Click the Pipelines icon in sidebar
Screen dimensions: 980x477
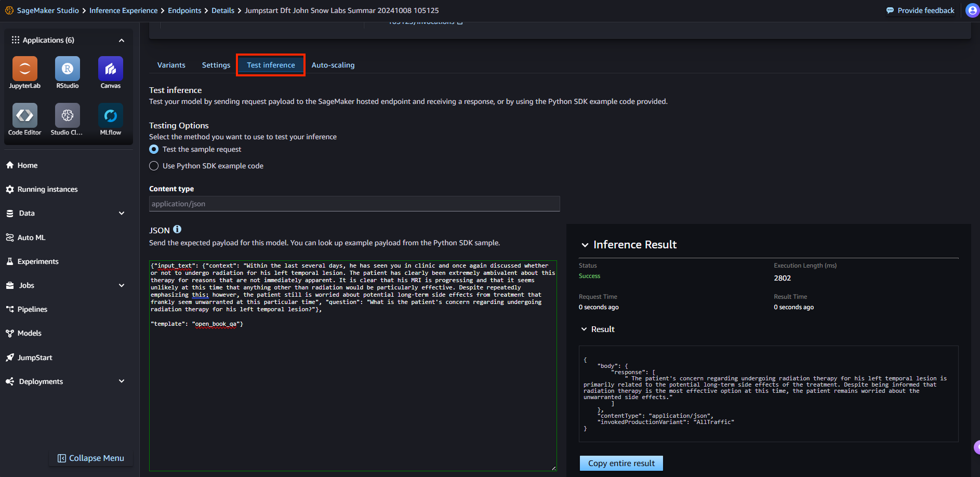coord(10,309)
